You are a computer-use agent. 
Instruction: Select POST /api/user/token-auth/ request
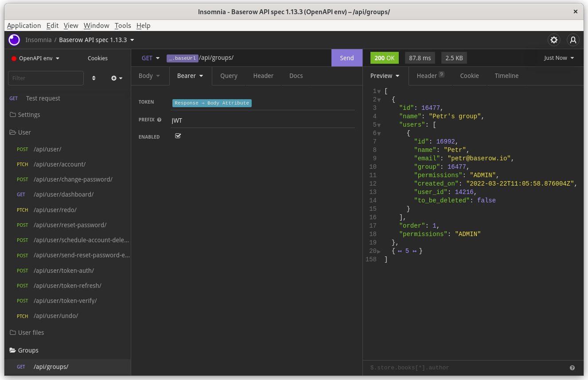click(67, 271)
